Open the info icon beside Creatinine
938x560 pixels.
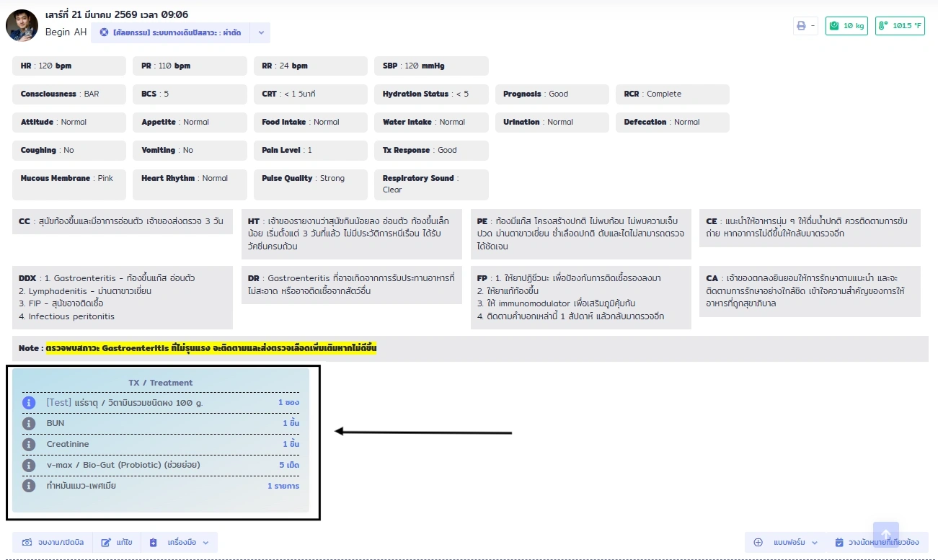(x=29, y=444)
